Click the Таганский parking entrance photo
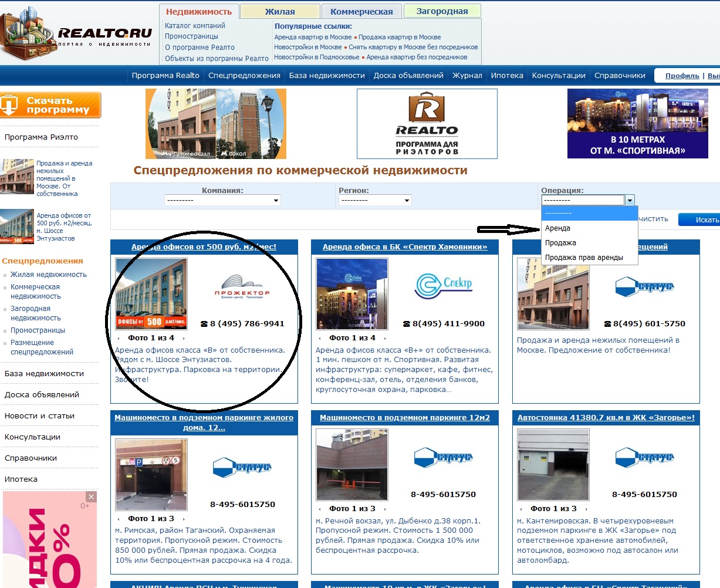This screenshot has height=588, width=720. click(x=151, y=475)
